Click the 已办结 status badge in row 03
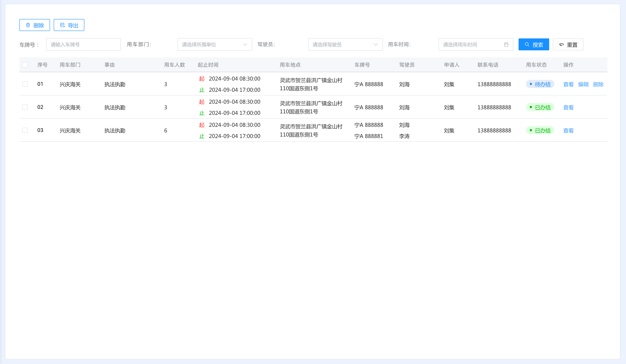Screen dimensions: 626x364 pos(540,130)
